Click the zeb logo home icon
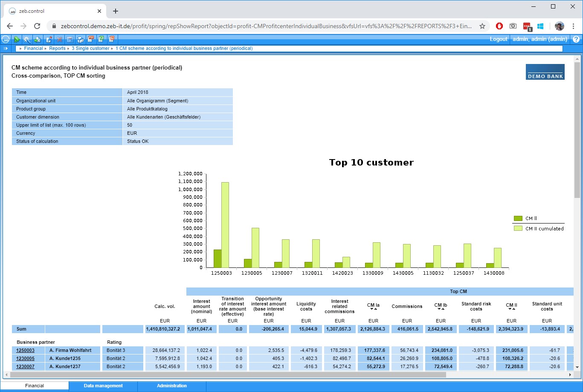Image resolution: width=583 pixels, height=392 pixels. (x=6, y=39)
